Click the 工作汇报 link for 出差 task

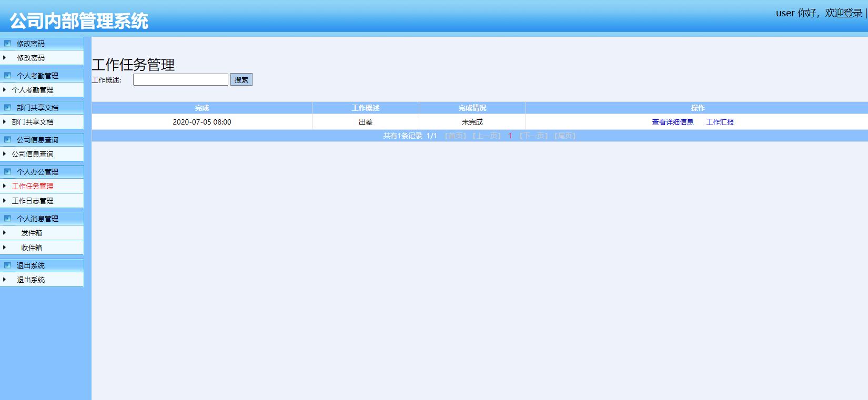pyautogui.click(x=720, y=122)
